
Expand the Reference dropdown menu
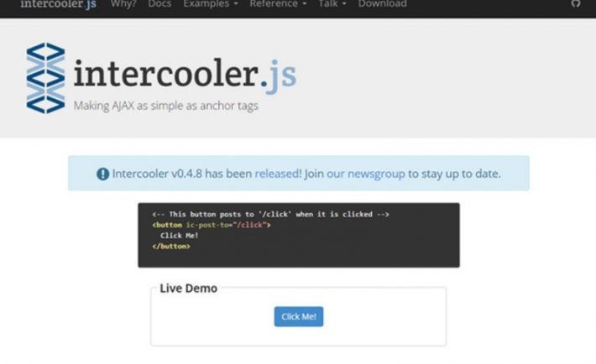pos(278,4)
